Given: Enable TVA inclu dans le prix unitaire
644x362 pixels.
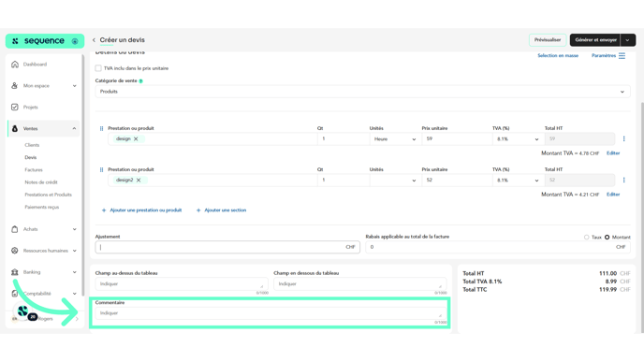Looking at the screenshot, I should (98, 68).
